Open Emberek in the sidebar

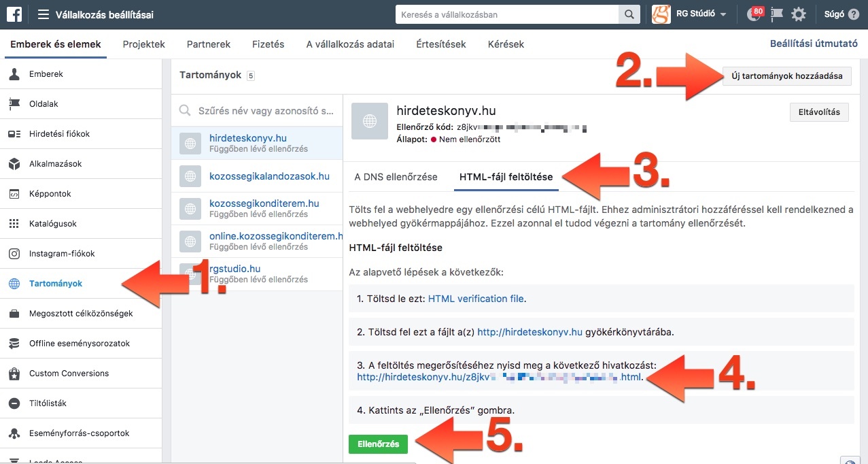click(81, 74)
